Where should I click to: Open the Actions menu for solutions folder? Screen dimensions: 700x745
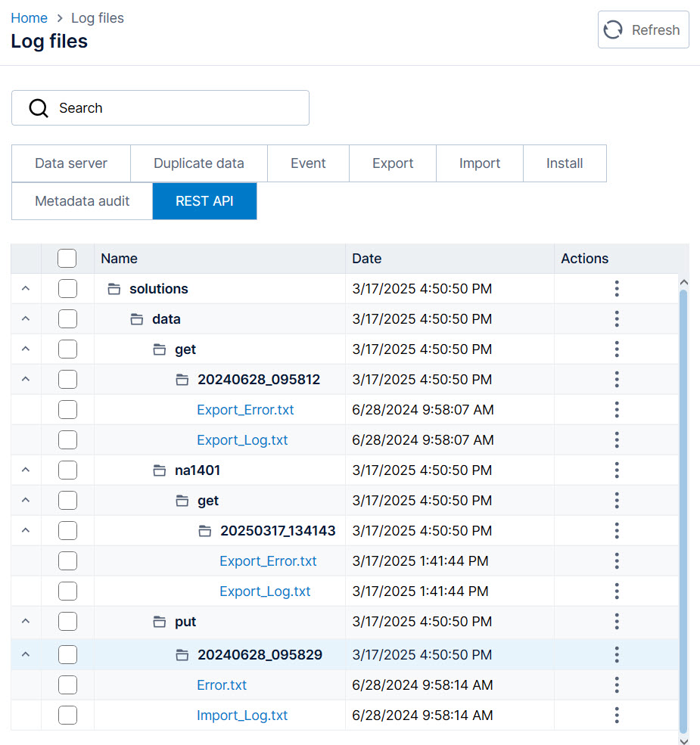click(617, 288)
